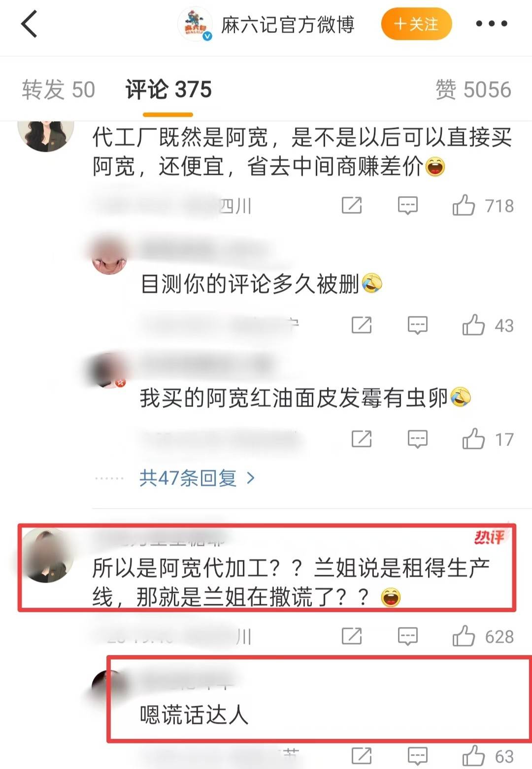Select the 评论 375 tab
The image size is (532, 769).
(x=168, y=89)
